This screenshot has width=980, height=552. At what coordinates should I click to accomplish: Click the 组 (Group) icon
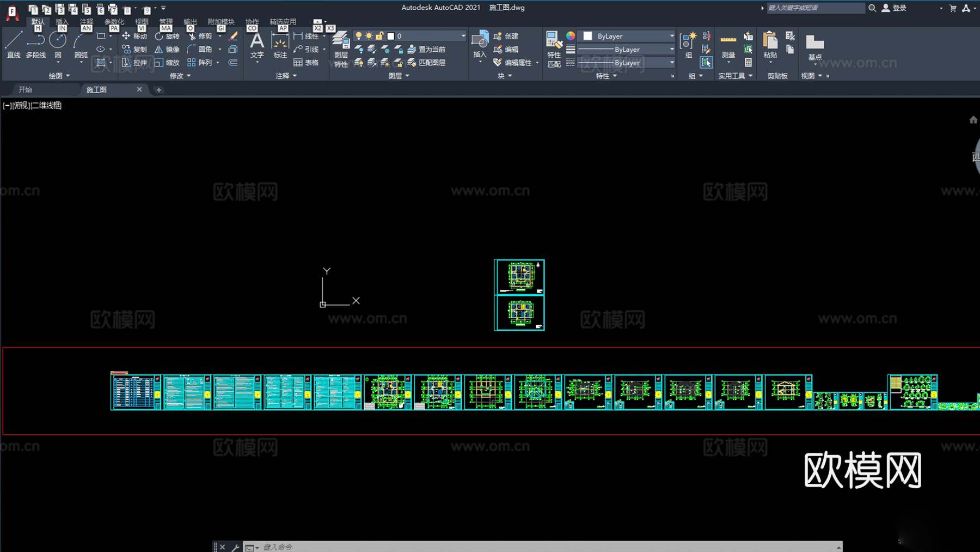688,45
